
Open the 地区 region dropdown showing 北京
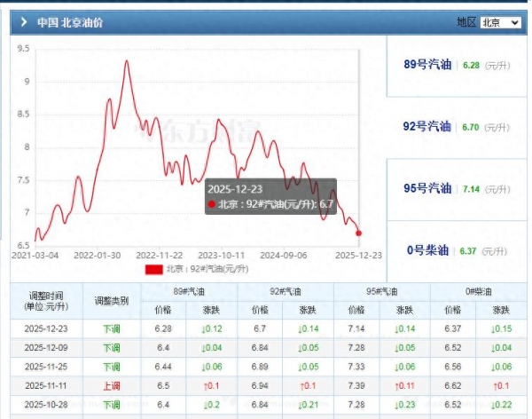500,22
